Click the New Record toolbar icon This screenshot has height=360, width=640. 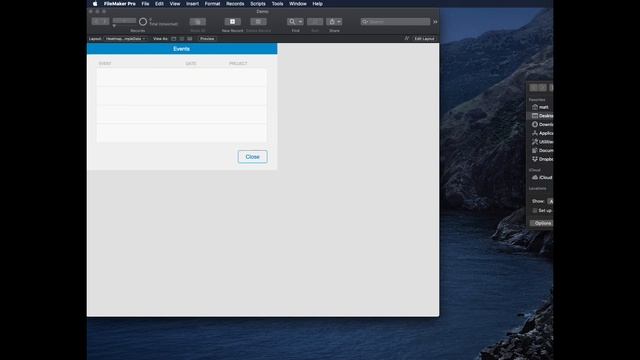coord(232,22)
